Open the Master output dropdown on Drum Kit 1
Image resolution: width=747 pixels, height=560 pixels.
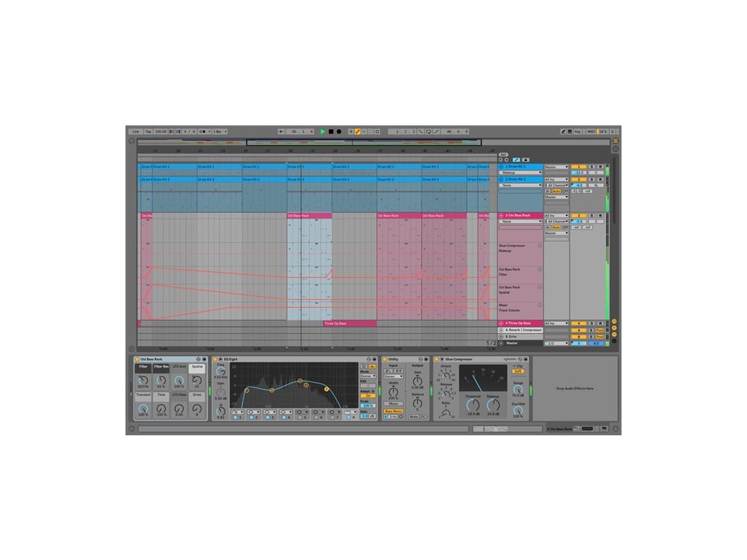pyautogui.click(x=557, y=167)
